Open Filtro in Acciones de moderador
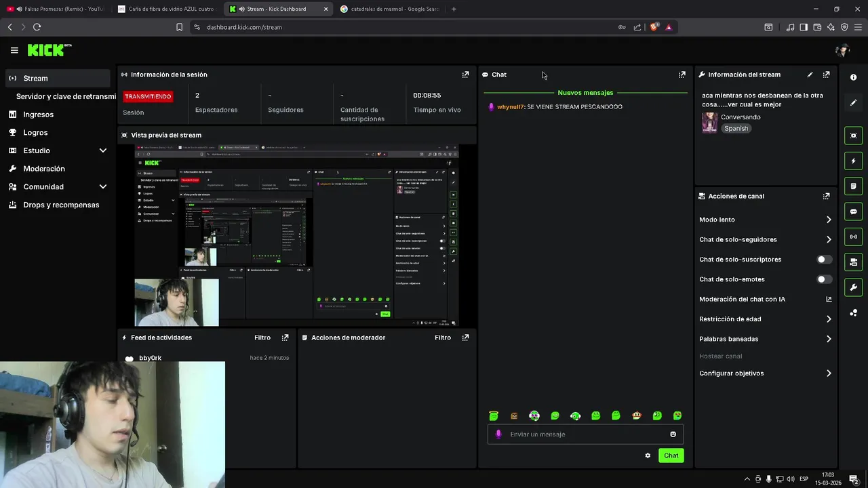 pyautogui.click(x=443, y=338)
